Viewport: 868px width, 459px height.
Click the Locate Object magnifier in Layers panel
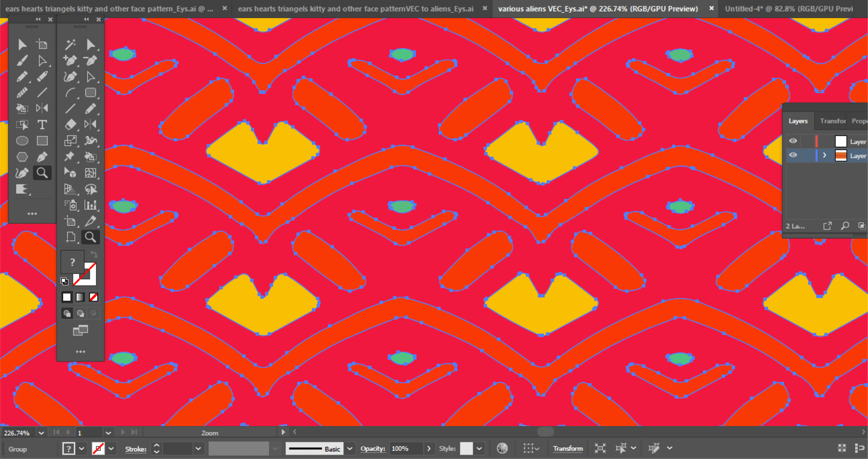pos(845,226)
